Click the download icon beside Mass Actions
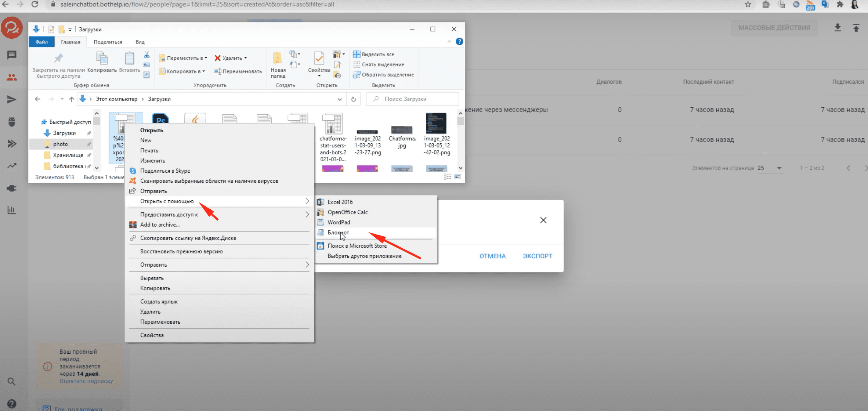Image resolution: width=868 pixels, height=411 pixels. coord(838,28)
